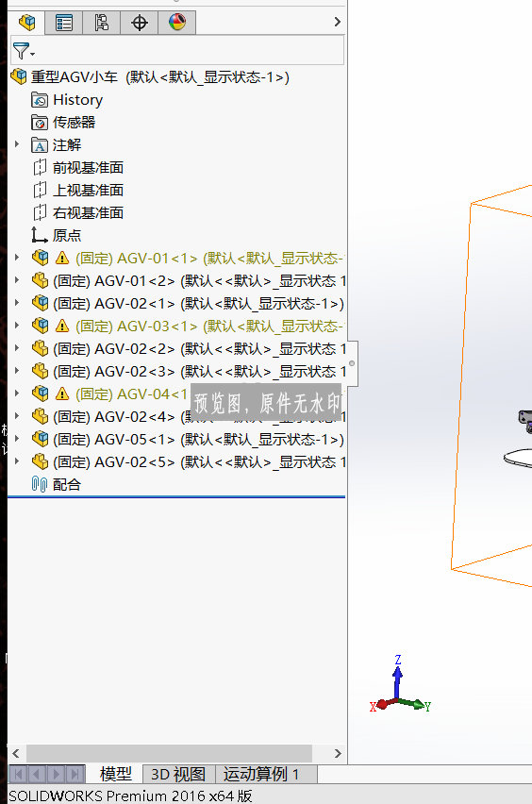
Task: Open the FeatureManager design tree tab
Action: [26, 22]
